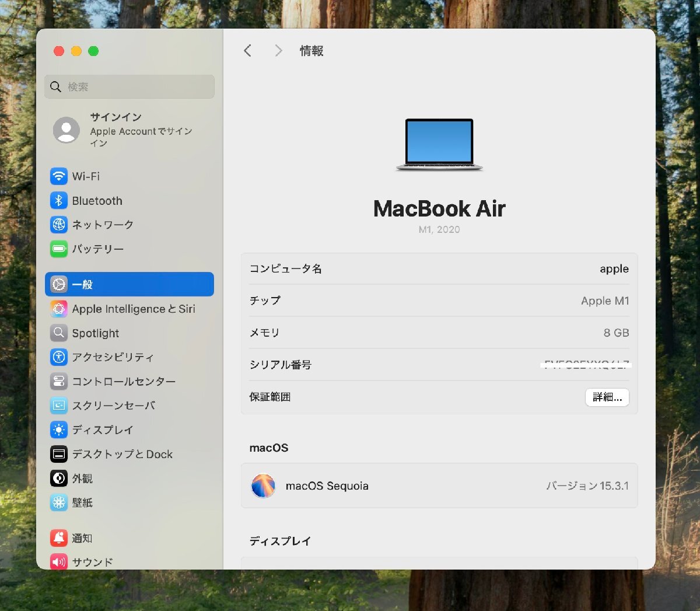
Task: Open the 壁紙 wallpaper icon
Action: point(59,502)
